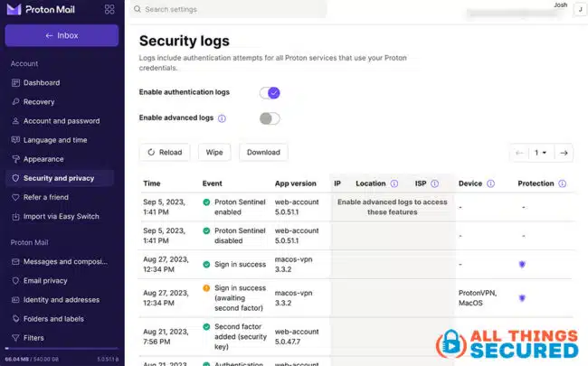The image size is (588, 366).
Task: Click green status icon for Proton Sentinel enabled
Action: [206, 202]
